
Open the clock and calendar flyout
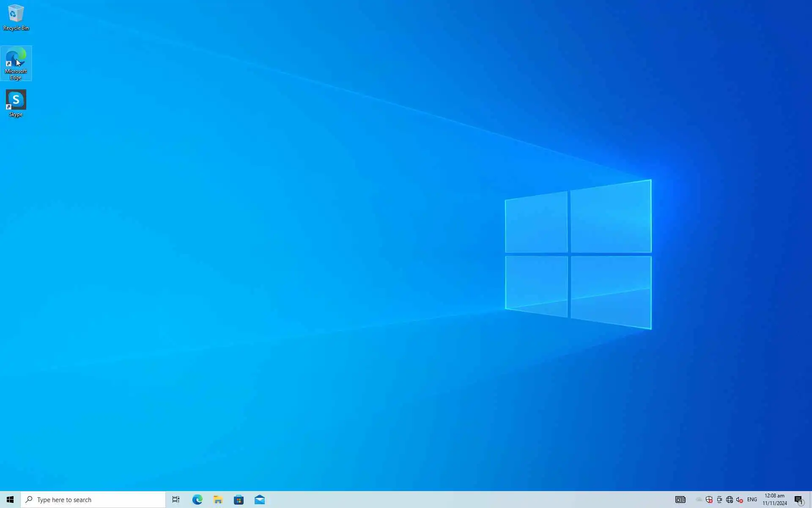point(775,500)
